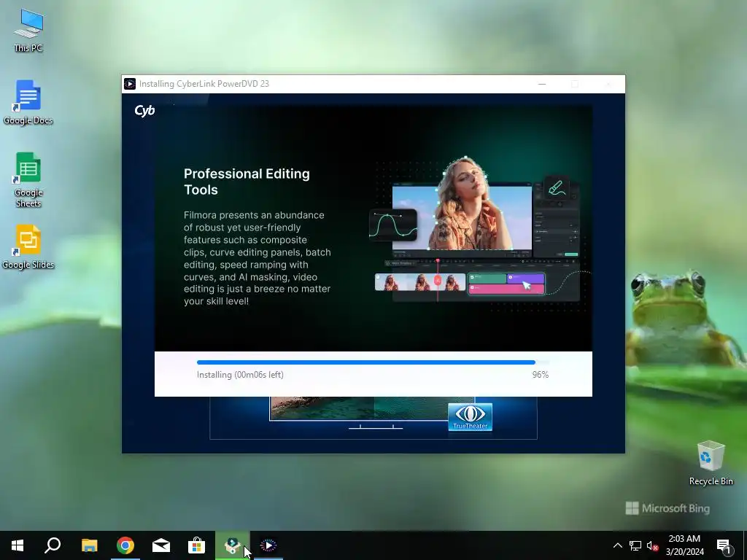Click the Windows Start button
This screenshot has height=560, width=747.
[18, 545]
